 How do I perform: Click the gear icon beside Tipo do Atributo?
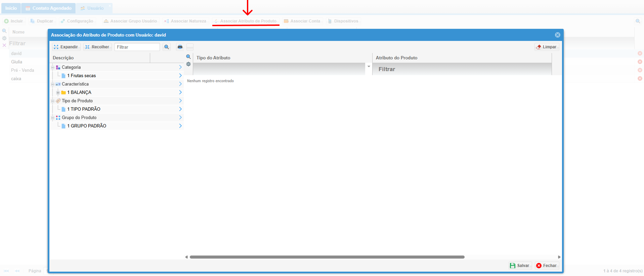(x=188, y=64)
